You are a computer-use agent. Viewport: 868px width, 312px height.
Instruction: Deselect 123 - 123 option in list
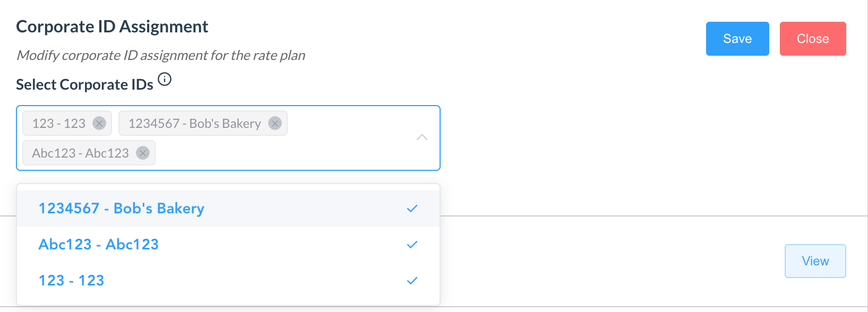72,281
